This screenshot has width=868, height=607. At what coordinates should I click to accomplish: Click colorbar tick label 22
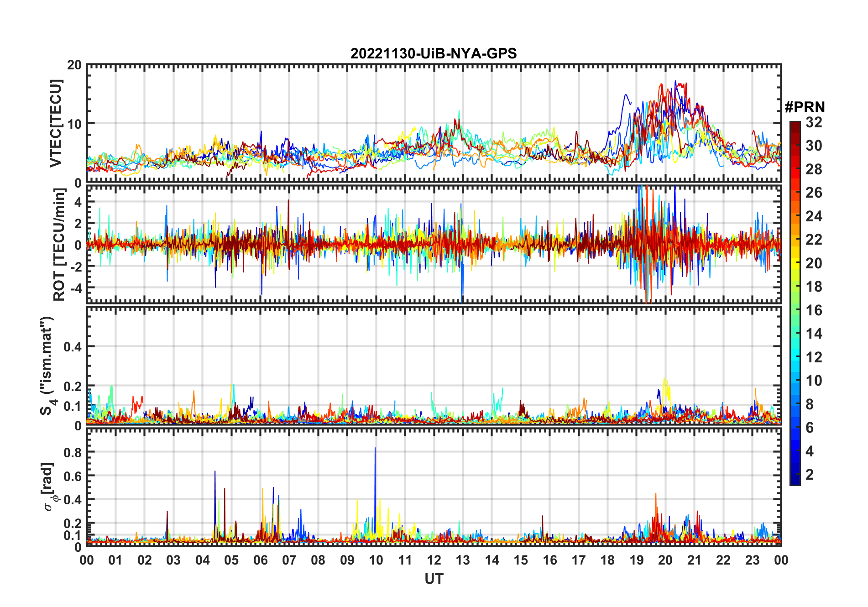click(x=814, y=240)
